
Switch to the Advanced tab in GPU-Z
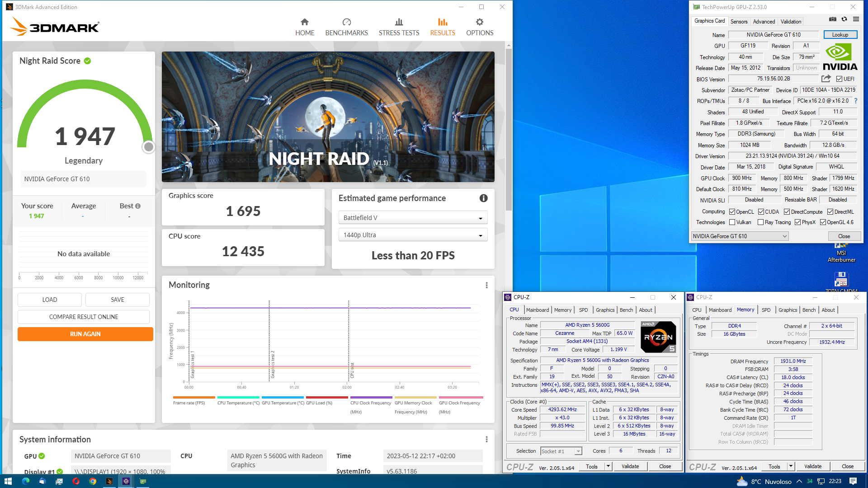(x=764, y=21)
